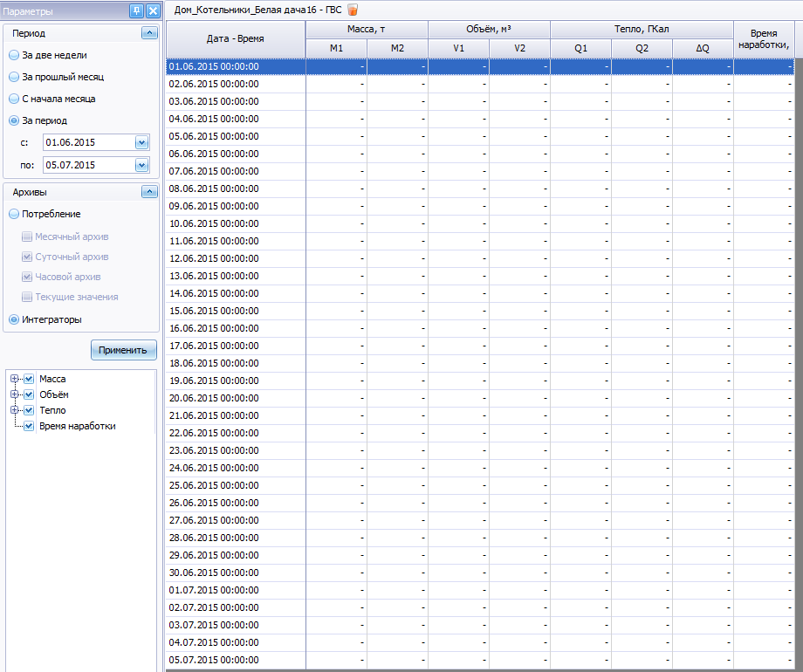Select the За две недели period
The width and height of the screenshot is (803, 672).
14,55
